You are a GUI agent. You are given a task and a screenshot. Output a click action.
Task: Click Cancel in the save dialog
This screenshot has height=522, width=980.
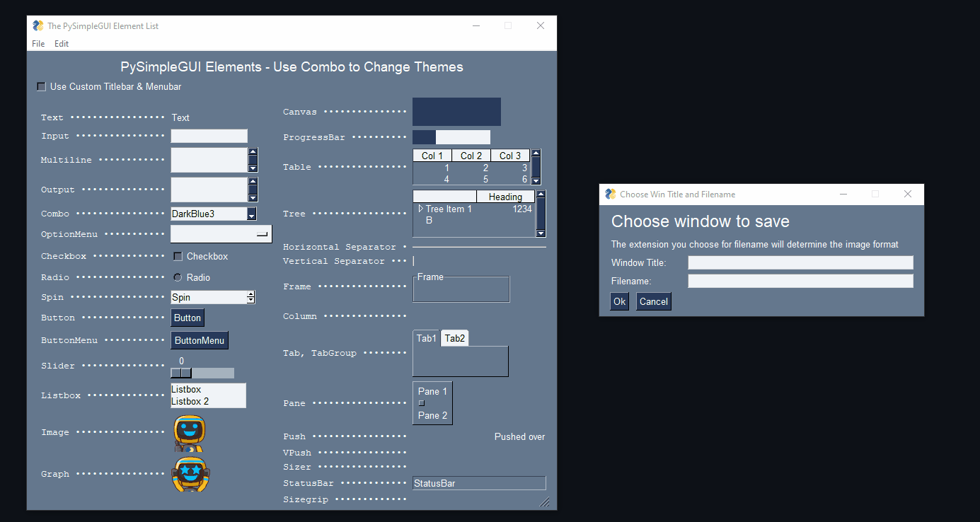653,301
